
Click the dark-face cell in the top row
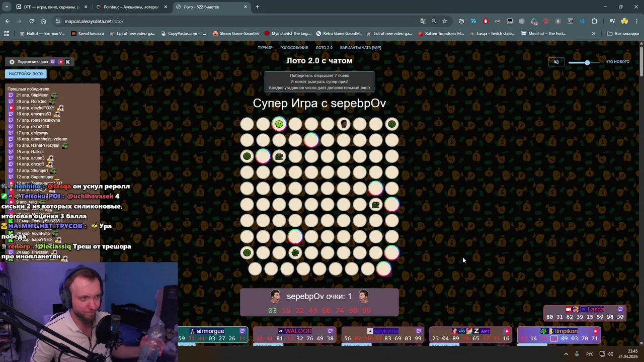point(344,124)
